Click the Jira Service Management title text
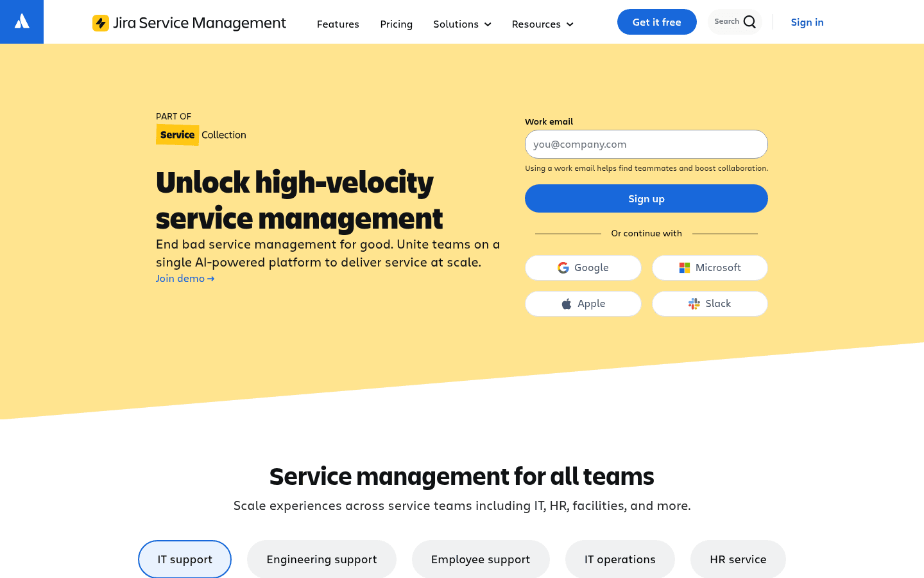Viewport: 924px width, 578px height. [x=200, y=23]
